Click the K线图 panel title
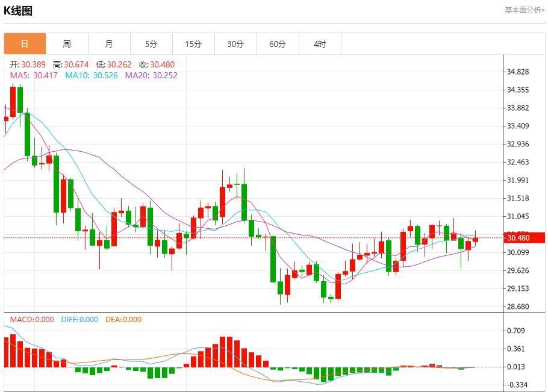 tap(18, 11)
